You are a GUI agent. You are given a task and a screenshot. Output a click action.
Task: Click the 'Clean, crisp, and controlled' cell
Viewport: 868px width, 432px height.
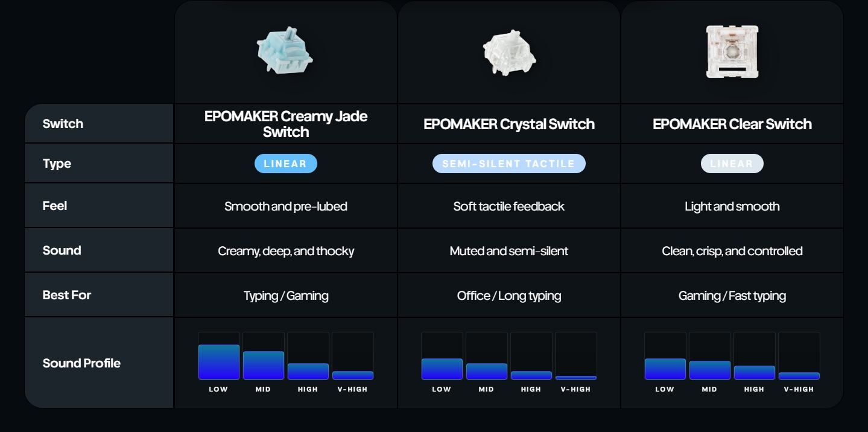[x=732, y=251]
